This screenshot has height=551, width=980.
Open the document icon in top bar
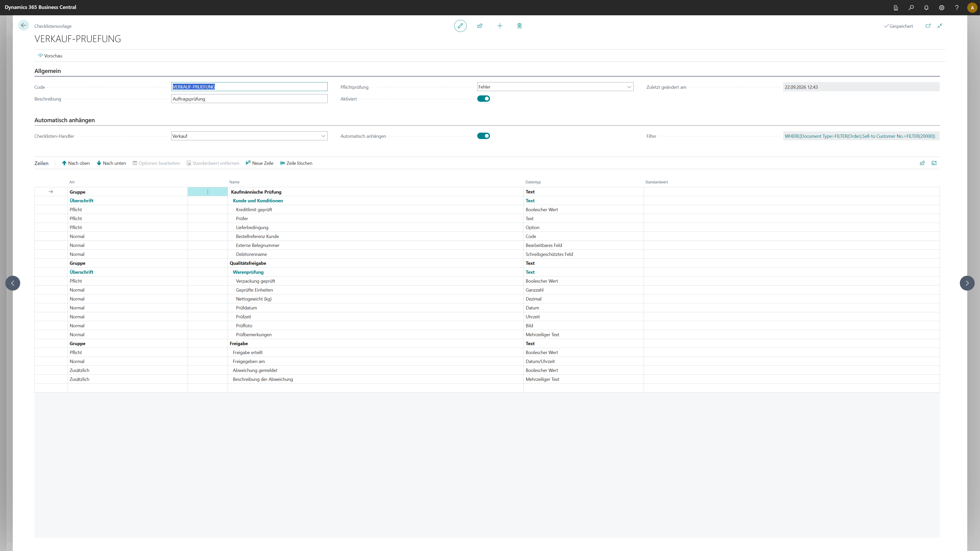coord(896,8)
